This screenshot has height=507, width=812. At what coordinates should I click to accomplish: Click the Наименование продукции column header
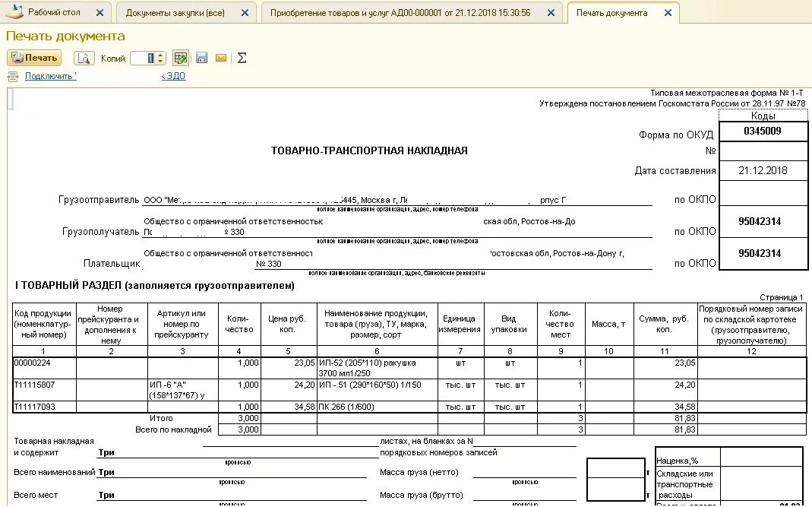[378, 324]
